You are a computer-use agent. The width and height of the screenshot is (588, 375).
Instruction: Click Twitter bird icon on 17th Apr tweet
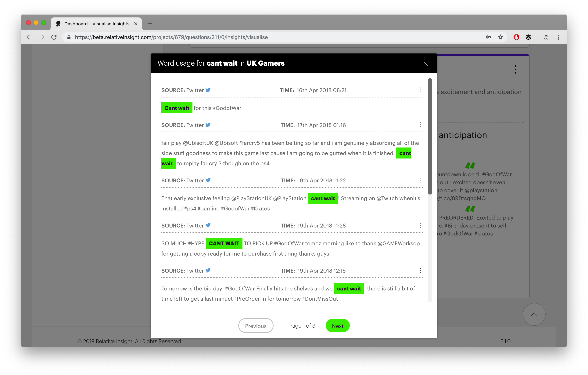[x=208, y=125]
